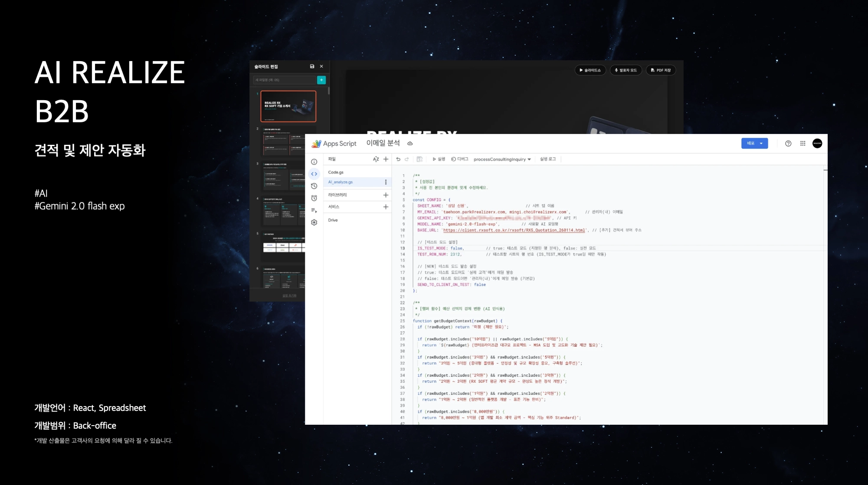
Task: Click the save icon in slide editor header
Action: [x=312, y=66]
